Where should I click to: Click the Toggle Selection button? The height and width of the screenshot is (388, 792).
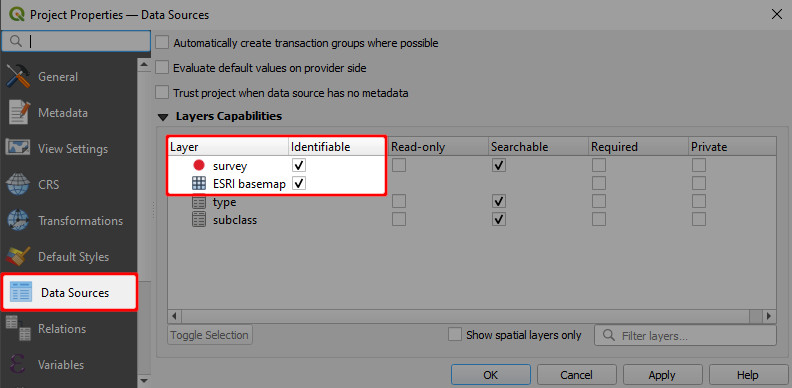click(x=210, y=335)
